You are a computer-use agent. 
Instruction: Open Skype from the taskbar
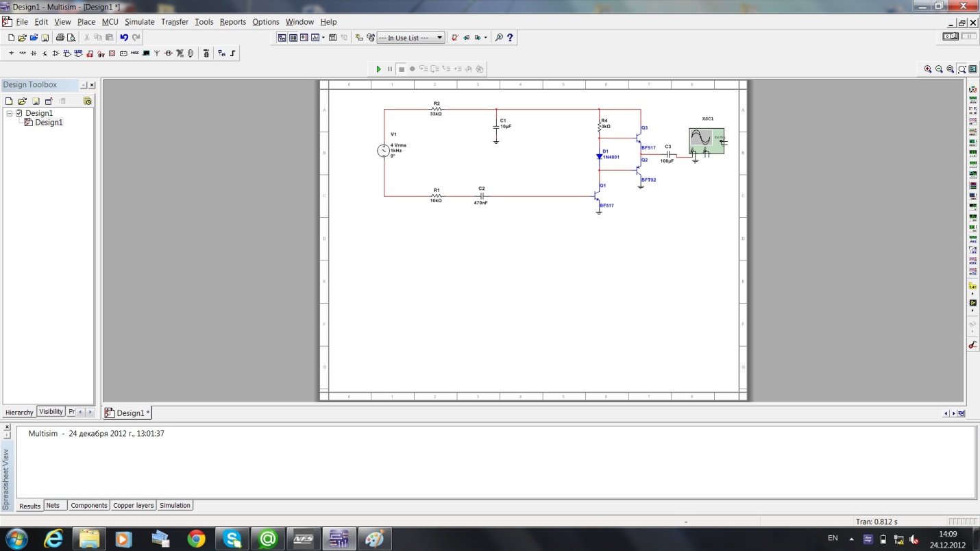[232, 539]
